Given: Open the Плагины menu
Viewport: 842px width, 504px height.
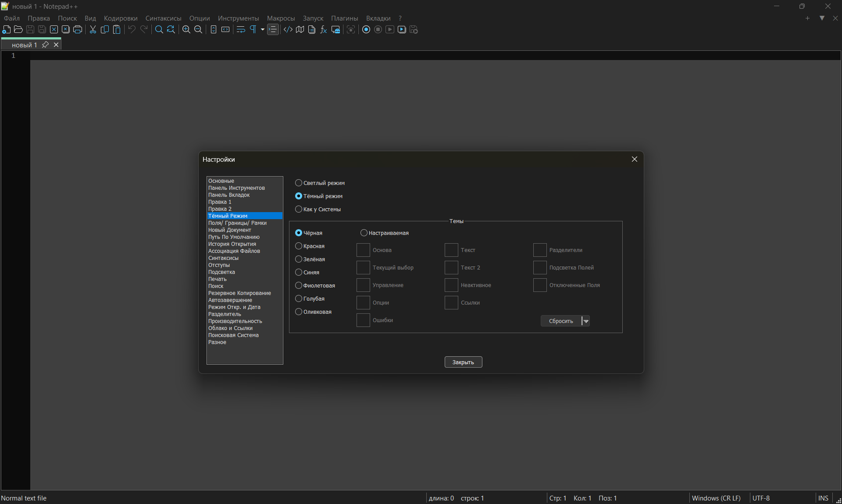Looking at the screenshot, I should tap(344, 18).
